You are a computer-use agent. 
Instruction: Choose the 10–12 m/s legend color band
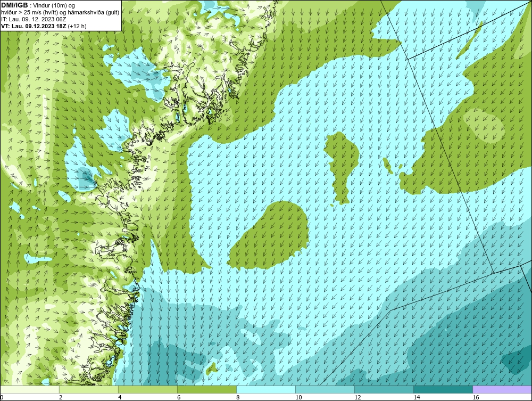point(325,389)
